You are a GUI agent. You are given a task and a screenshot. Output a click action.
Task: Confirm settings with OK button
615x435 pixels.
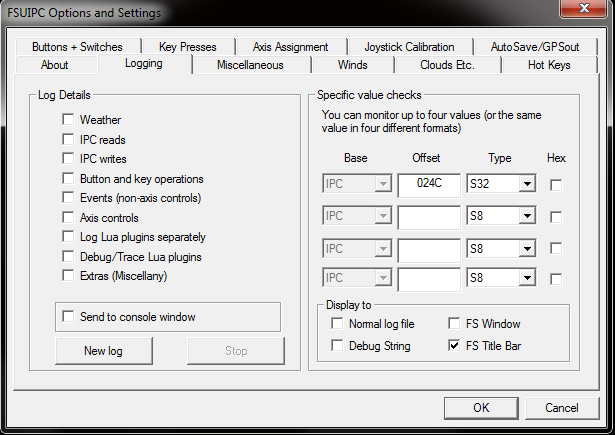click(481, 408)
